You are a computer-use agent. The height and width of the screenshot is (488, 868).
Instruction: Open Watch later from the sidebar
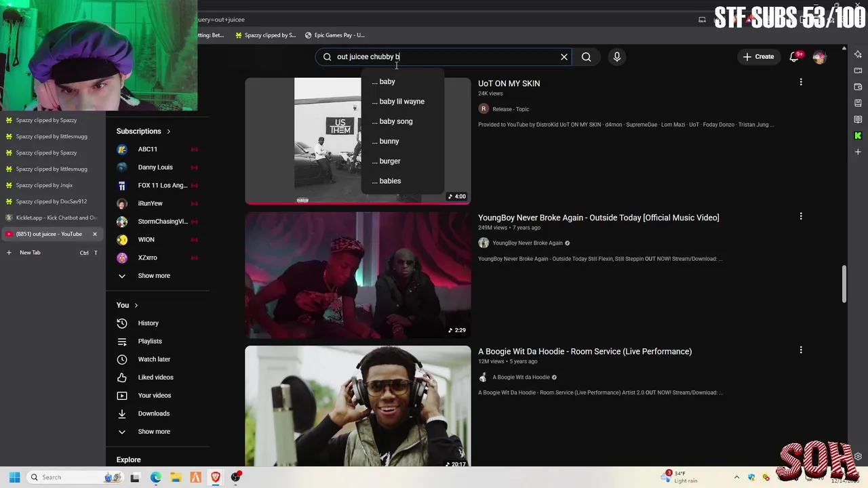pyautogui.click(x=157, y=359)
